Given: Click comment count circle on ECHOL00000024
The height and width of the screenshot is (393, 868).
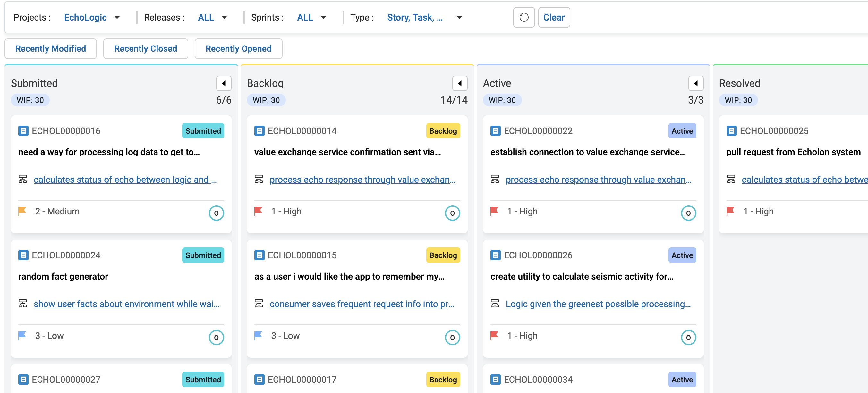Looking at the screenshot, I should 216,337.
